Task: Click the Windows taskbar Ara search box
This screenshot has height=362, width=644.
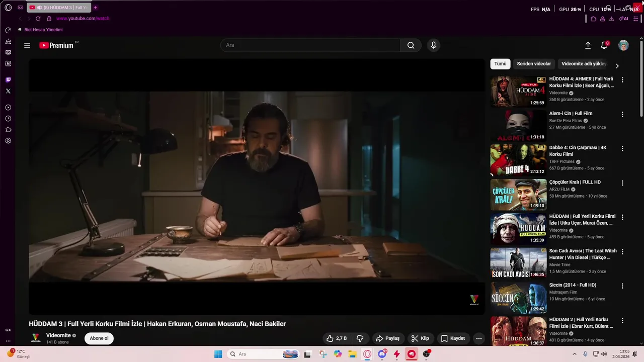Action: click(263, 354)
